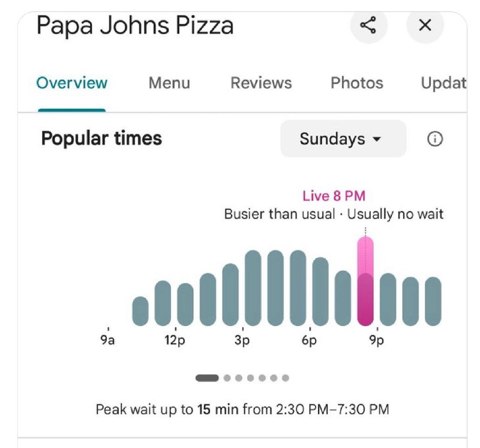Close the Papa Johns Pizza panel

(425, 25)
